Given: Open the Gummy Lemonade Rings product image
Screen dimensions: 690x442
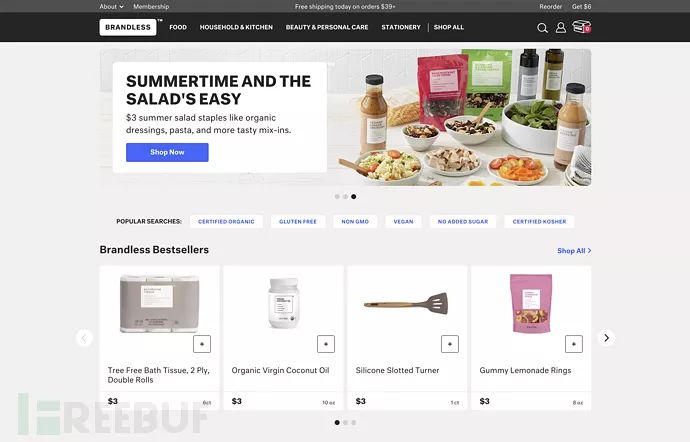Looking at the screenshot, I should coord(531,303).
